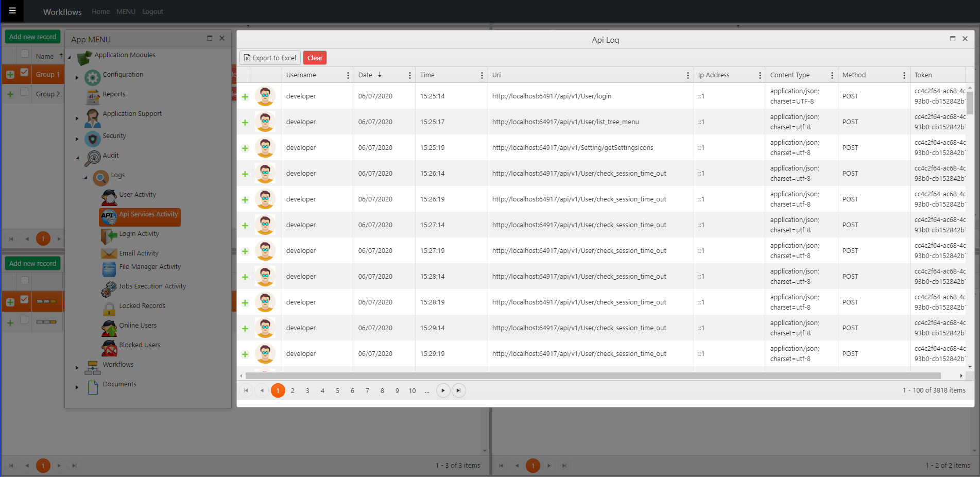Click lower Add new record button
Image resolution: width=980 pixels, height=477 pixels.
(x=32, y=263)
